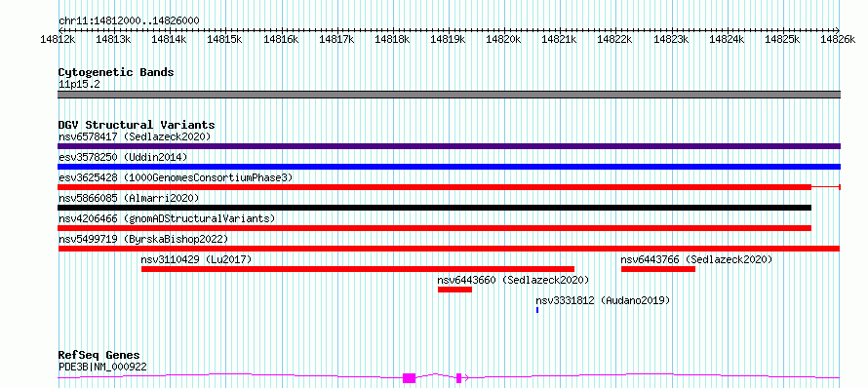
Task: Open nsv6578417 (Sedlazeck2020) variant label
Action: click(135, 136)
